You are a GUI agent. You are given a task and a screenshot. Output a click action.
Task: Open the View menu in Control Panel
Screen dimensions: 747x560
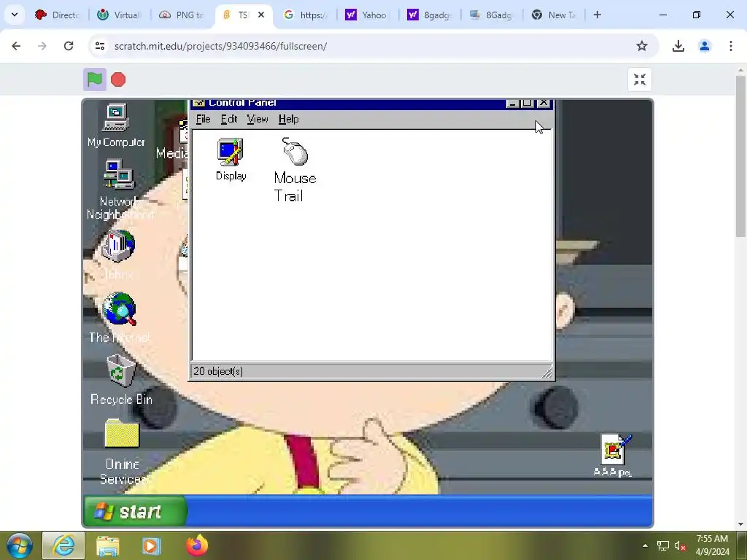(x=258, y=119)
